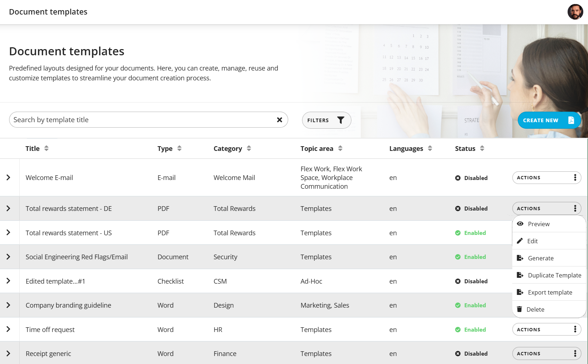The image size is (588, 364).
Task: Expand the Welcome E-mail row
Action: pos(8,177)
